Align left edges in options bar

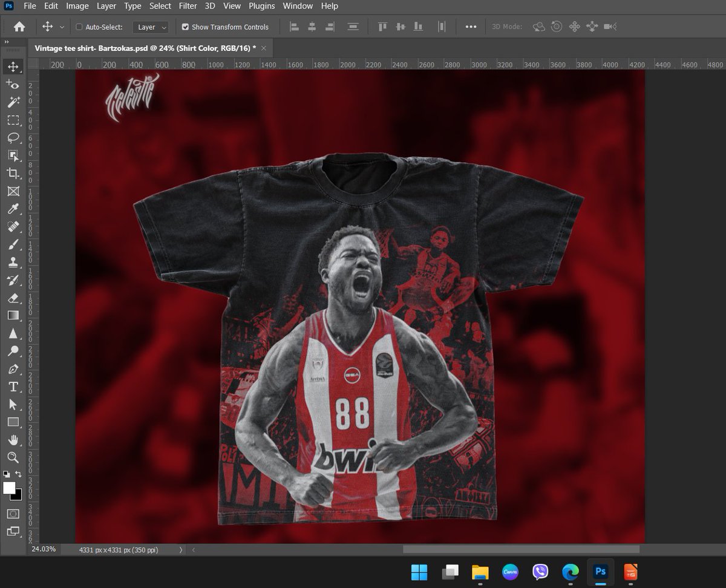pyautogui.click(x=295, y=27)
